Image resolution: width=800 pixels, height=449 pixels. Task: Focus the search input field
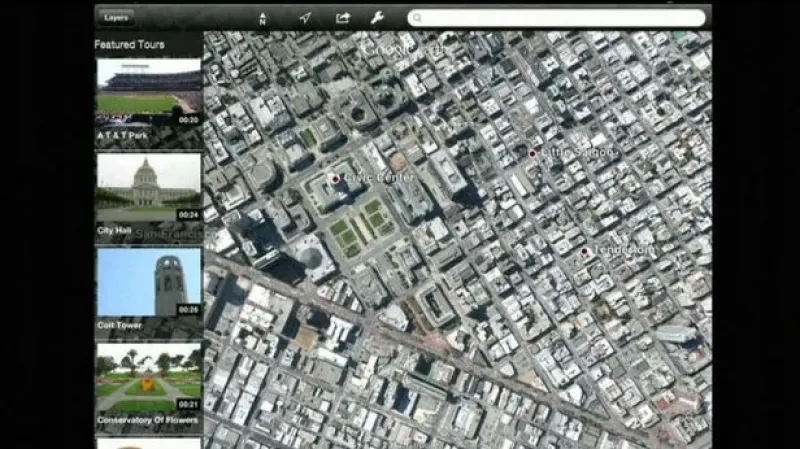tap(560, 18)
